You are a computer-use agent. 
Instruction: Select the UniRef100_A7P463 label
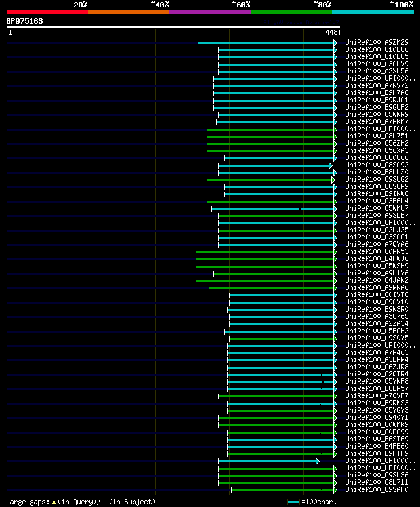tap(377, 352)
